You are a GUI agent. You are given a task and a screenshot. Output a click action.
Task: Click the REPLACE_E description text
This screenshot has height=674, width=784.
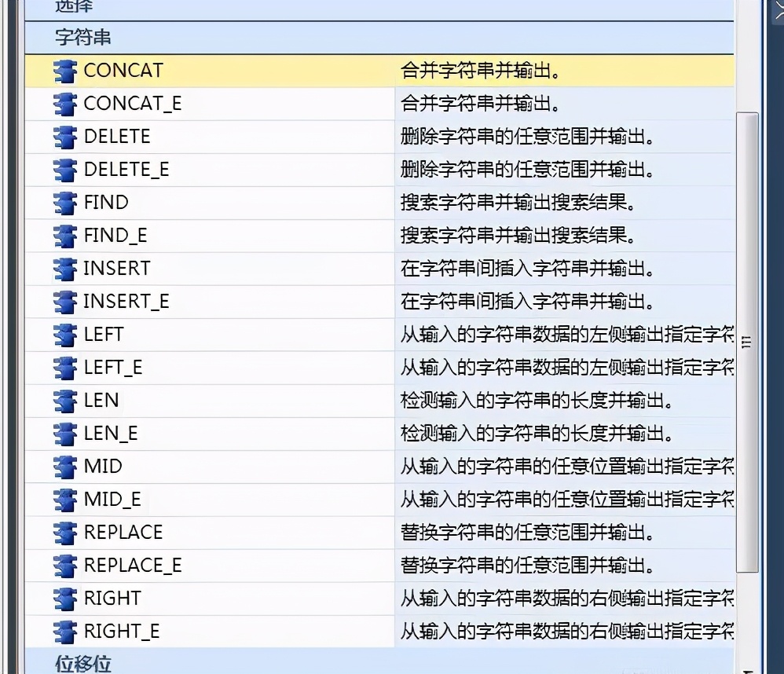click(x=527, y=566)
